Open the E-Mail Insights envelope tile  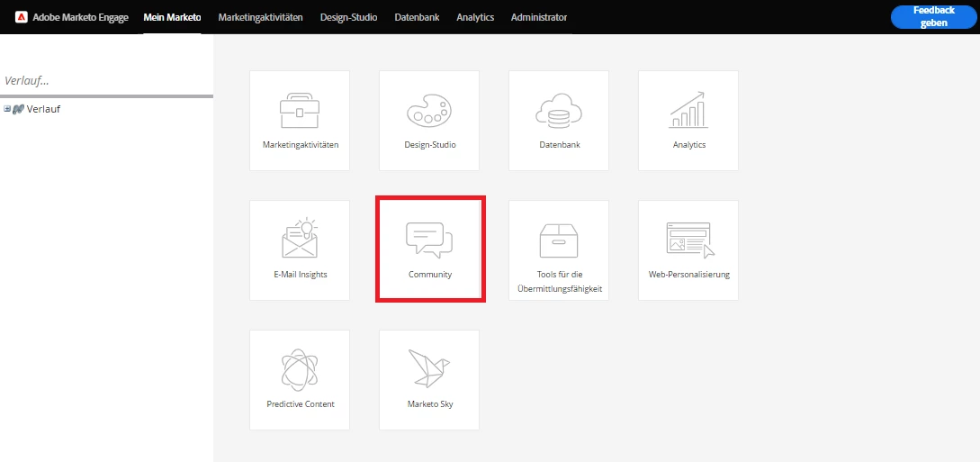tap(300, 250)
